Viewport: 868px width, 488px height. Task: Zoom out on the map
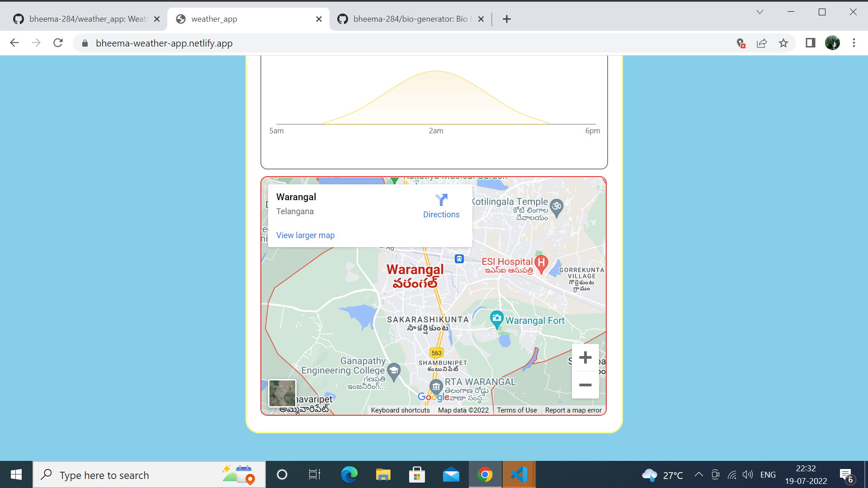585,385
